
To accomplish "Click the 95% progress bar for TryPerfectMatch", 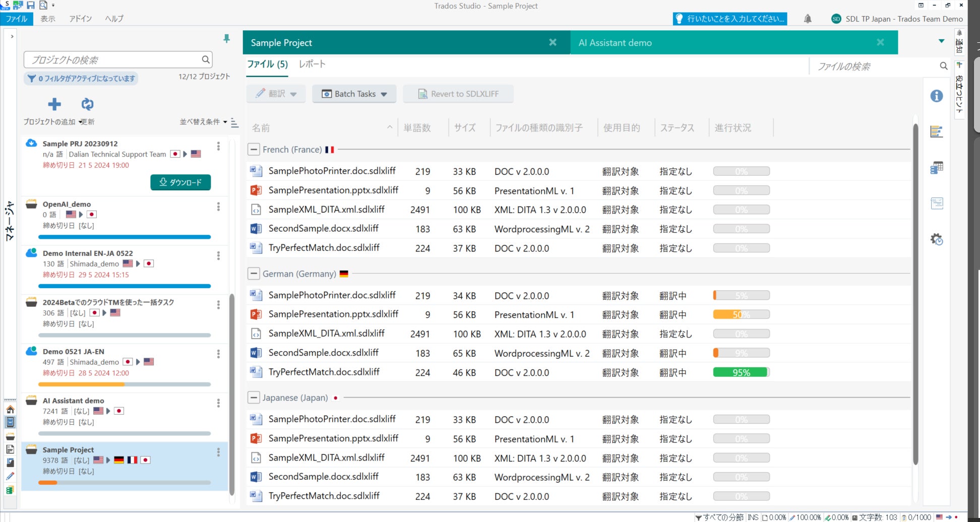I will coord(741,372).
